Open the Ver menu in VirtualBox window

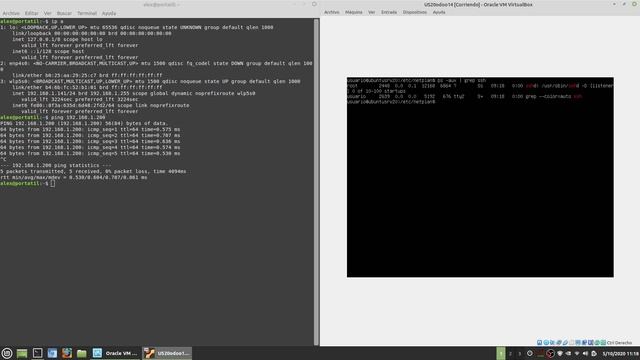[x=371, y=12]
